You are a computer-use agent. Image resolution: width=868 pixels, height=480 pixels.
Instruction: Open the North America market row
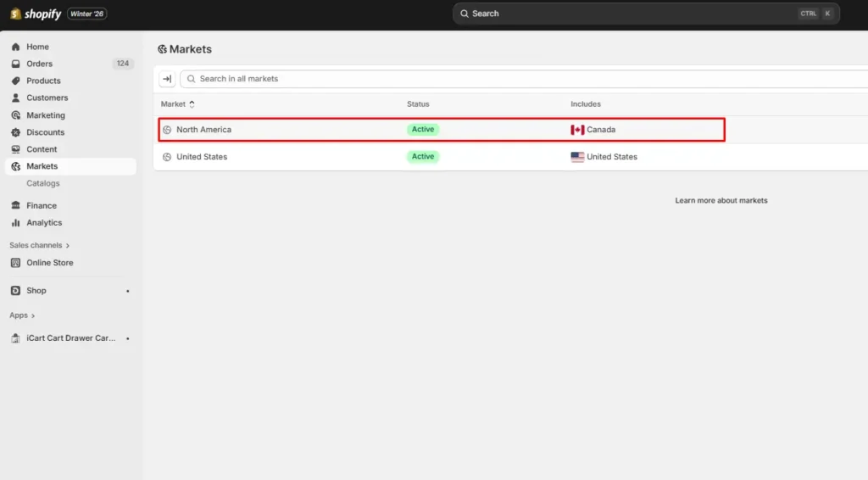[x=203, y=130]
